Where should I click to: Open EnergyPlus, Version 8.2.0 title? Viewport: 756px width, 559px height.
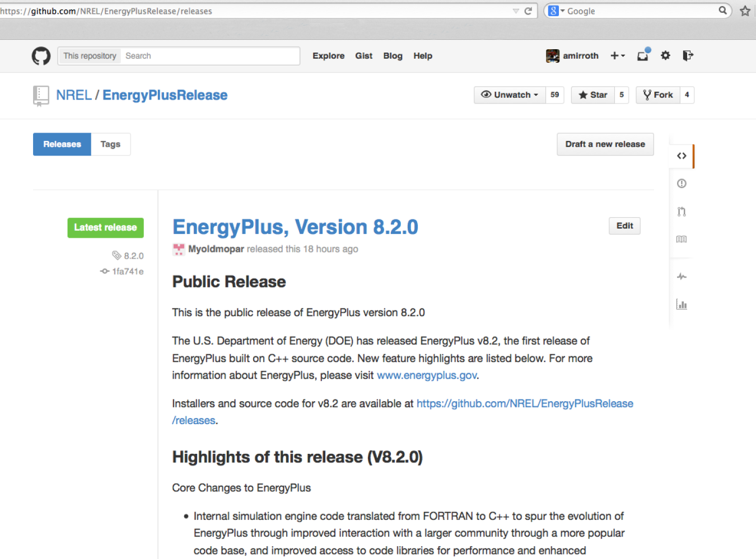click(295, 227)
